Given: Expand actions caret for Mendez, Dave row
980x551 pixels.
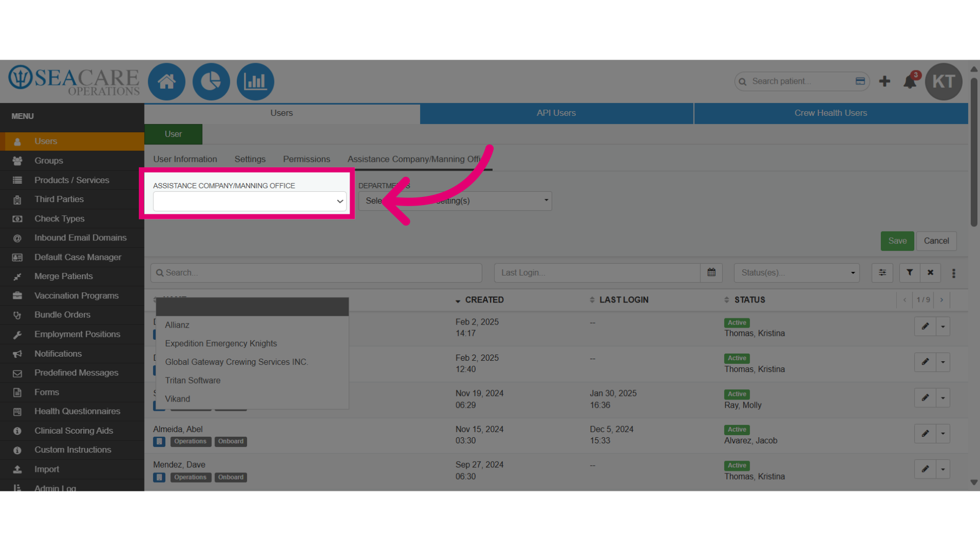Looking at the screenshot, I should pos(943,469).
